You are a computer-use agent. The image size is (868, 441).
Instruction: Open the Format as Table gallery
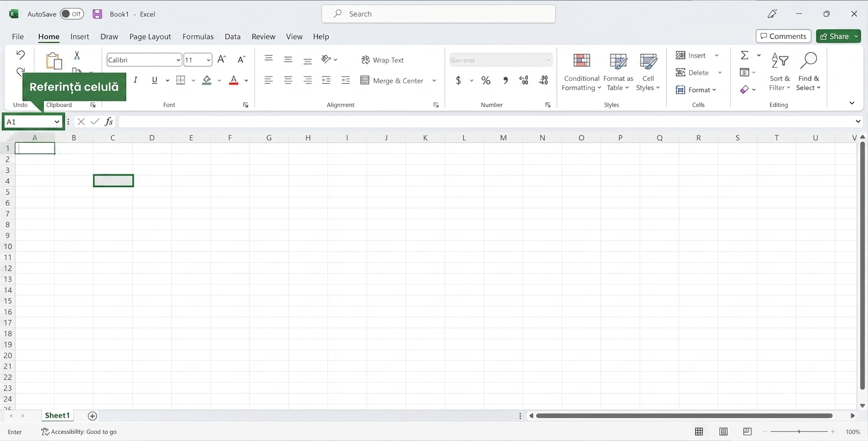click(x=618, y=72)
